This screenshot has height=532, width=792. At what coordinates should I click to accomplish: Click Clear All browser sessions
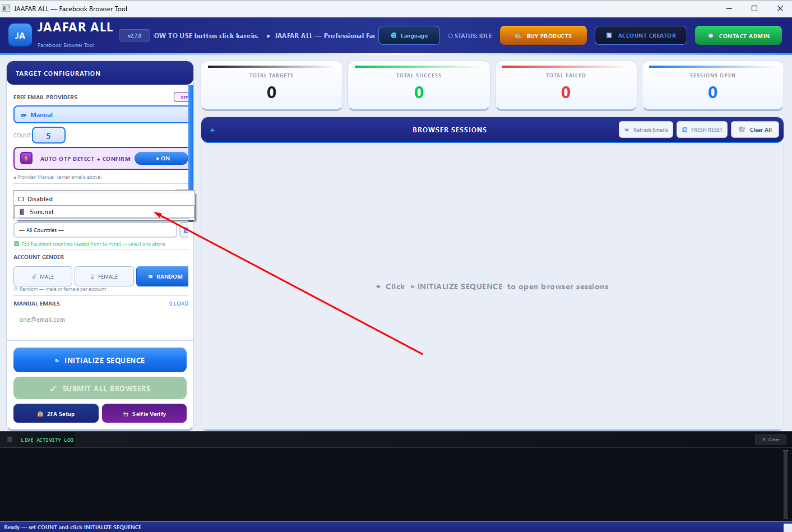click(755, 129)
